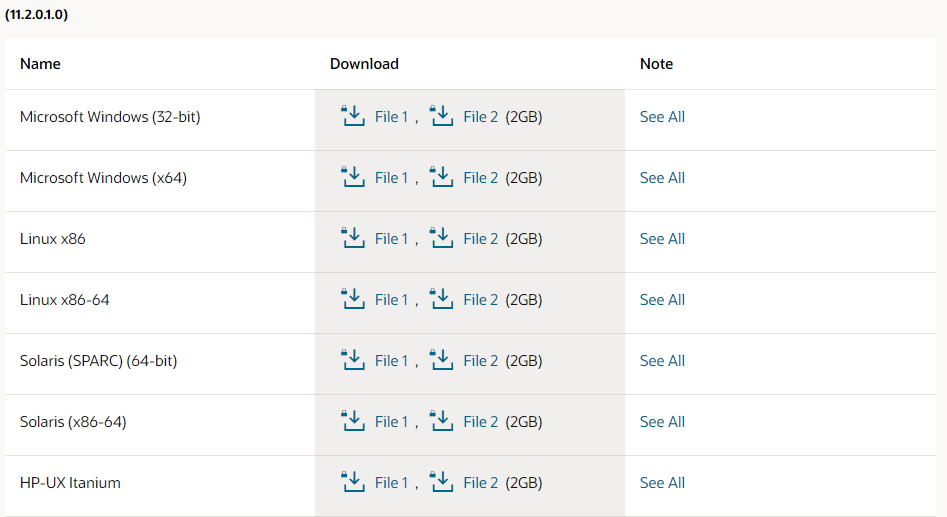Click the (2GB) size in HP-UX Itanium row

pyautogui.click(x=524, y=483)
